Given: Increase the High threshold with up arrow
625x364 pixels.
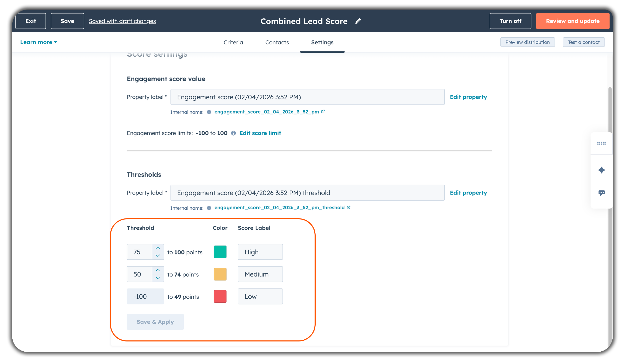Looking at the screenshot, I should click(158, 248).
